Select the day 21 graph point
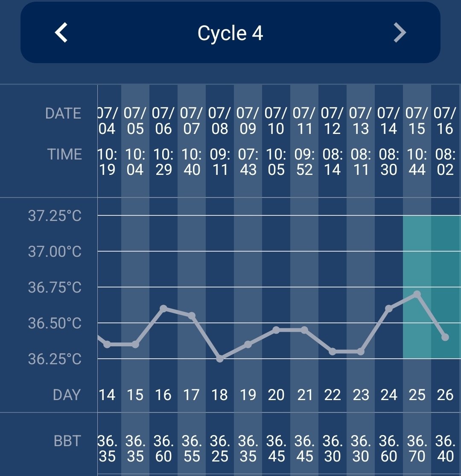The height and width of the screenshot is (476, 461). point(304,330)
